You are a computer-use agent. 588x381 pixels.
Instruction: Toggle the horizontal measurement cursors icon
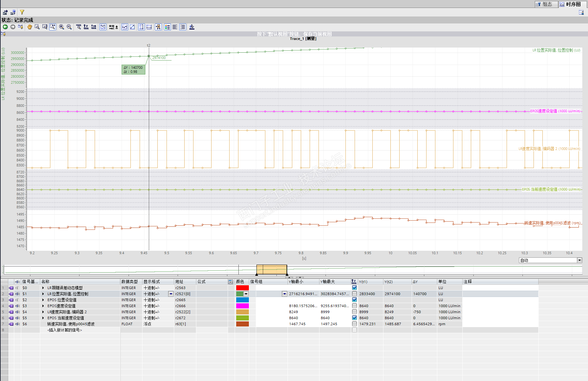[x=149, y=27]
